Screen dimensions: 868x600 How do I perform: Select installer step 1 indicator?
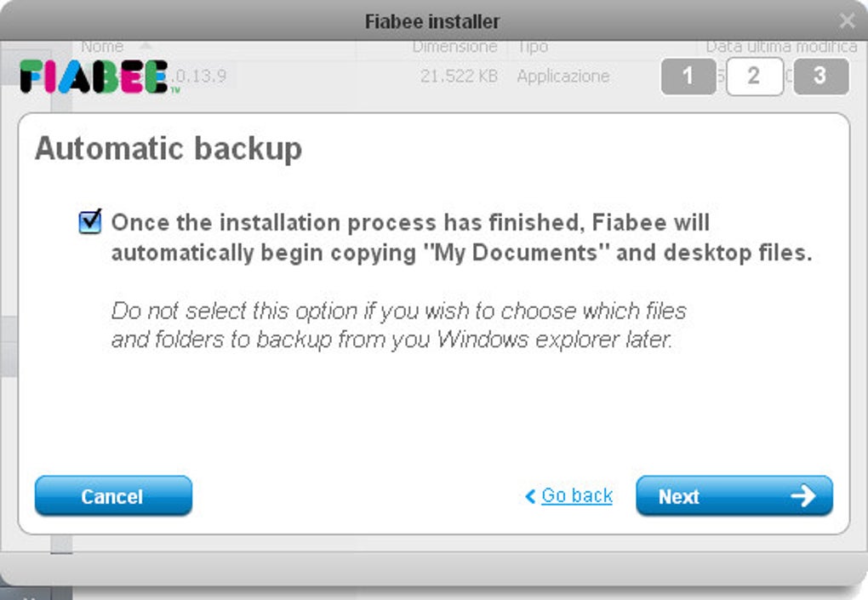click(x=688, y=77)
